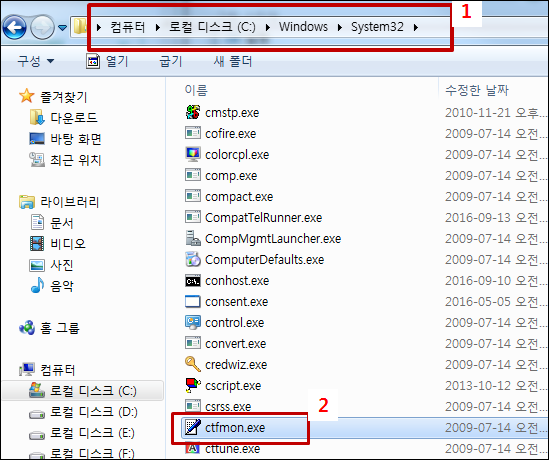
Task: Click the 컴퓨터 icon in the sidebar
Action: pos(27,370)
